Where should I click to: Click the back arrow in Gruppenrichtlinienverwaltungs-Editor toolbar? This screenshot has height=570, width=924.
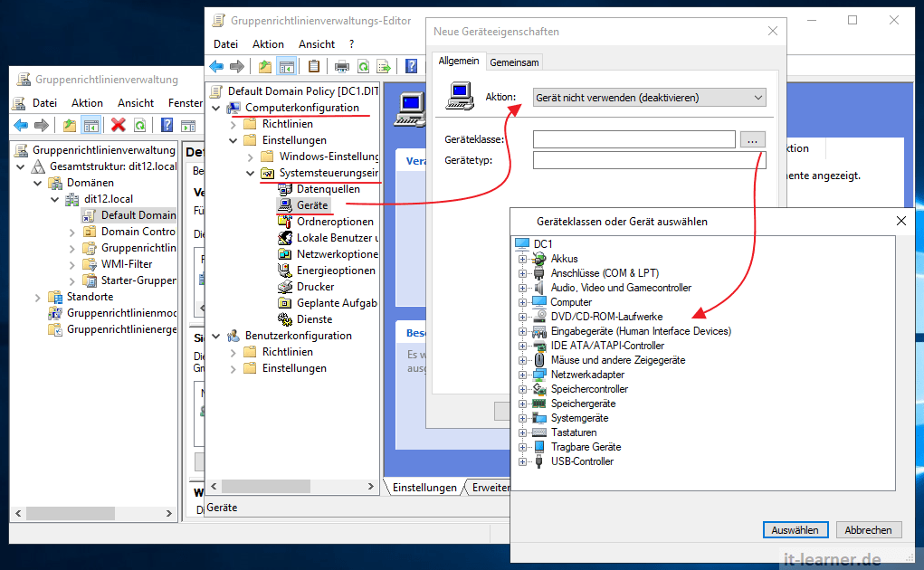coord(216,67)
